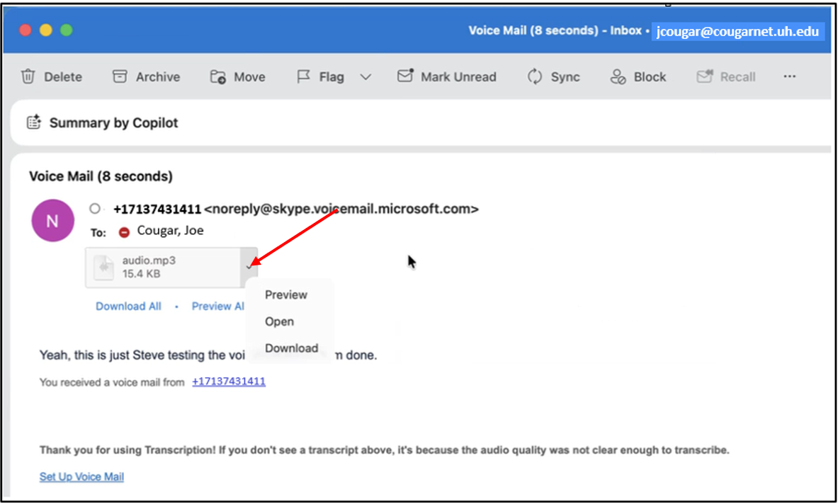838x504 pixels.
Task: Click the Archive box icon
Action: coord(120,76)
